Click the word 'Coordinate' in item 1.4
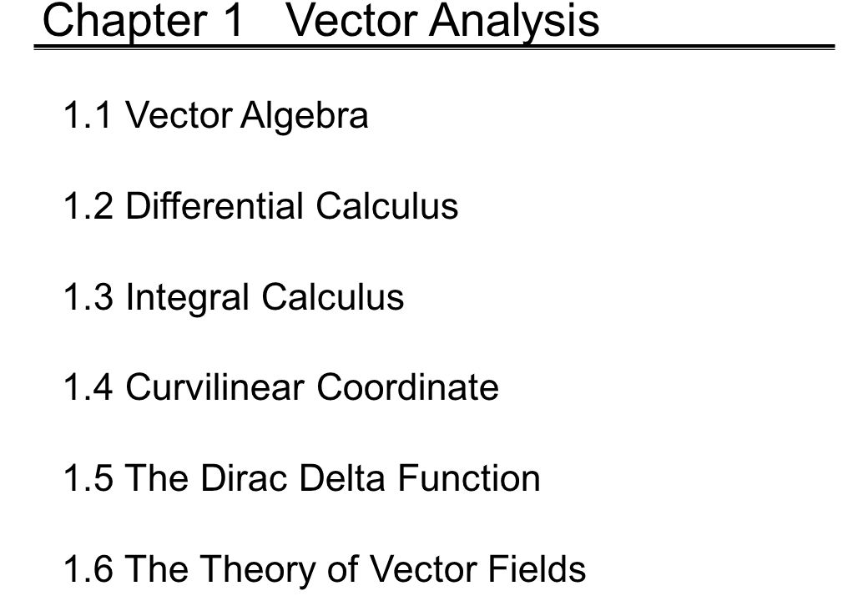 [x=408, y=386]
